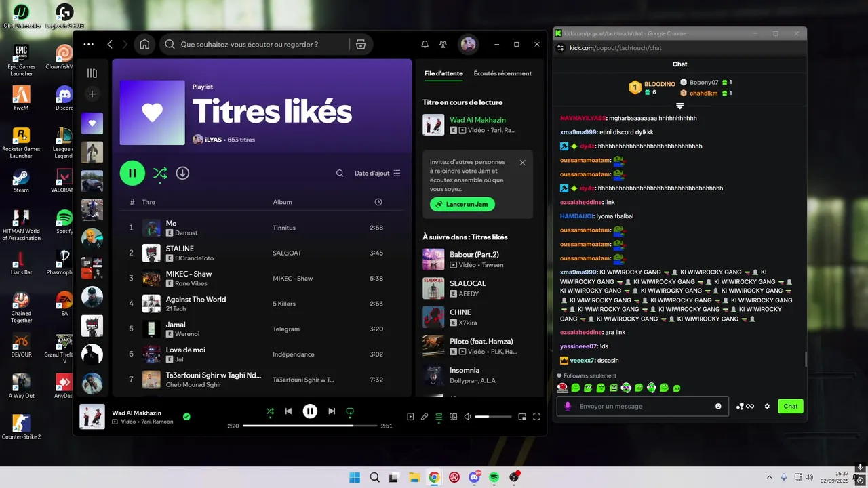Search within the playlist

pos(340,173)
